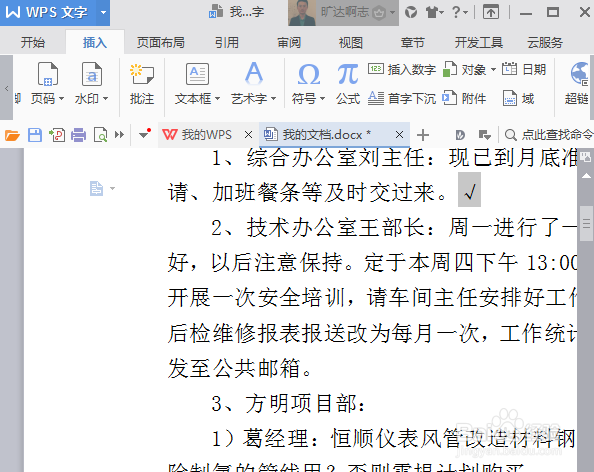Switch to the 开始 tab
594x472 pixels.
pos(33,42)
